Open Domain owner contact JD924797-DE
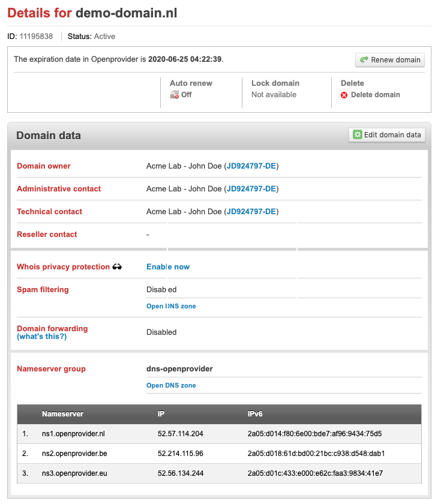The width and height of the screenshot is (438, 504). tap(251, 166)
